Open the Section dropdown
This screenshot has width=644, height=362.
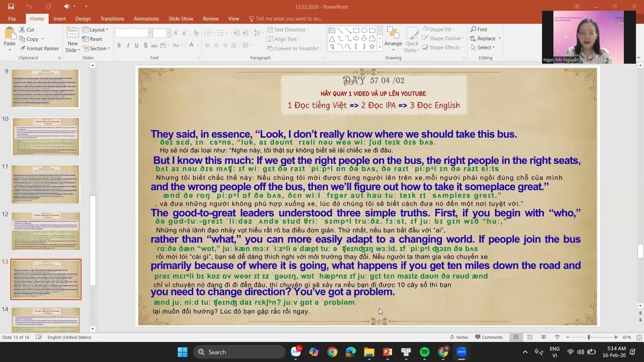click(96, 48)
